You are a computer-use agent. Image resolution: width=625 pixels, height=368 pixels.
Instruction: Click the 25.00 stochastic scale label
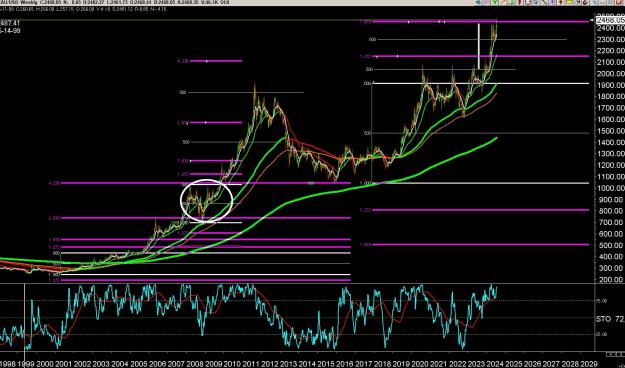[602, 335]
